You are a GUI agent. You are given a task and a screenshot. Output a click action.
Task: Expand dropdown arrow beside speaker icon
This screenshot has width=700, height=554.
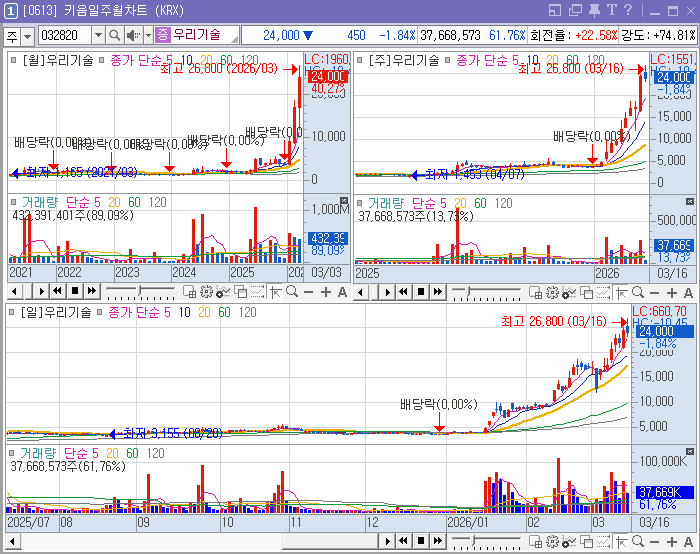pyautogui.click(x=148, y=35)
